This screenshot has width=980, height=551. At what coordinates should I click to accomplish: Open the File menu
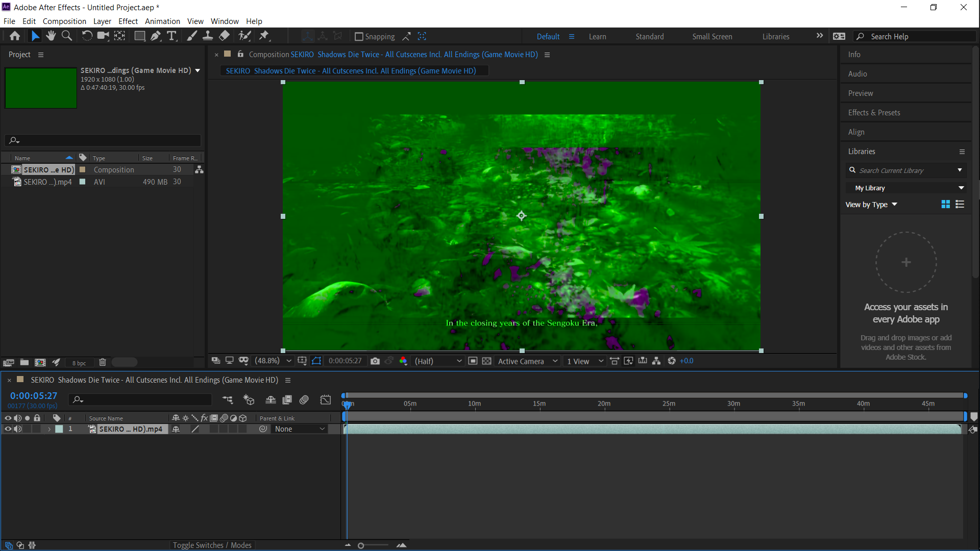pyautogui.click(x=9, y=21)
